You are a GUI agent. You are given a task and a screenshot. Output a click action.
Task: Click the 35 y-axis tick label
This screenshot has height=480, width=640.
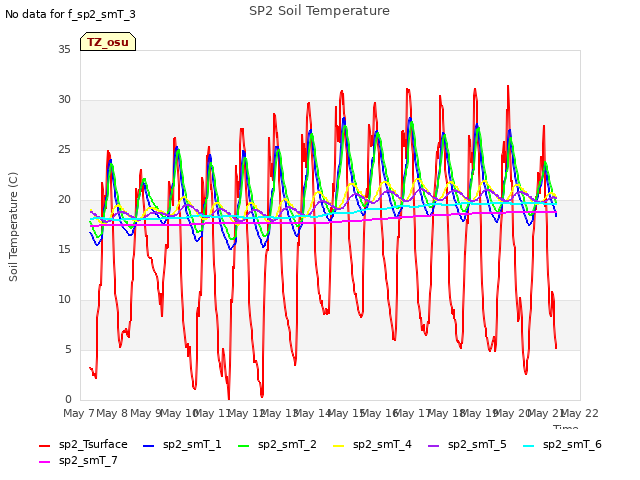[x=64, y=50]
